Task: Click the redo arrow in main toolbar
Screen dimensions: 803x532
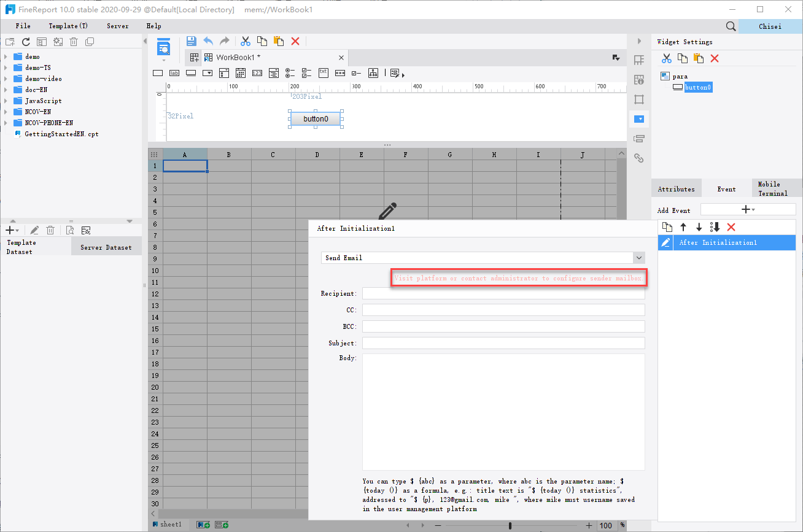Action: pos(225,41)
